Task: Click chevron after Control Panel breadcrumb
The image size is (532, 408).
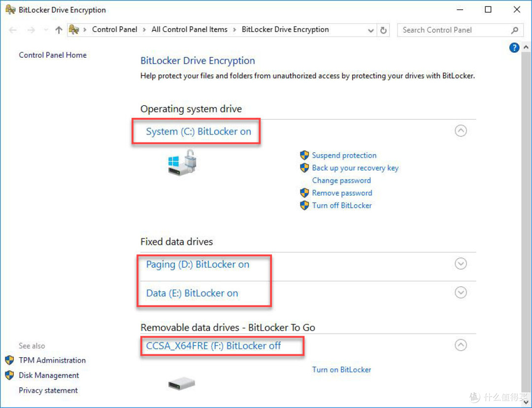Action: 144,30
